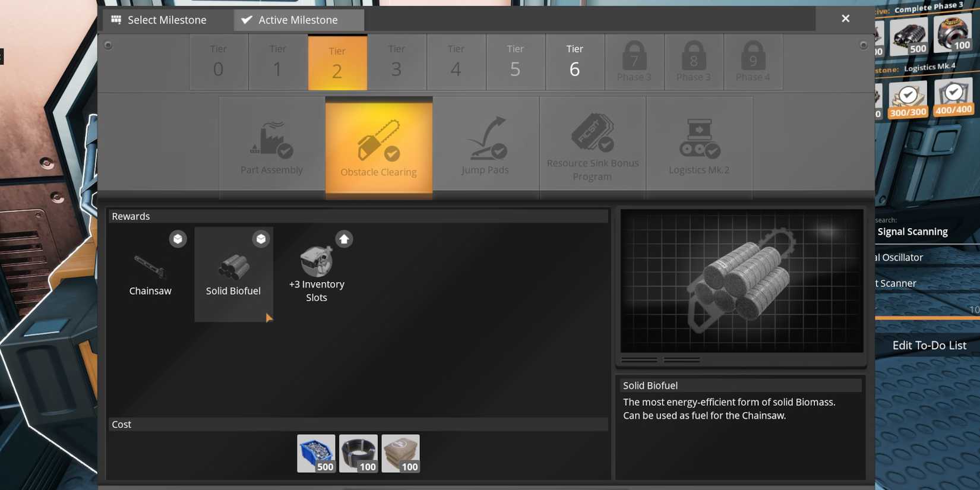Image resolution: width=980 pixels, height=490 pixels.
Task: Open the Tier 3 tab
Action: [396, 62]
